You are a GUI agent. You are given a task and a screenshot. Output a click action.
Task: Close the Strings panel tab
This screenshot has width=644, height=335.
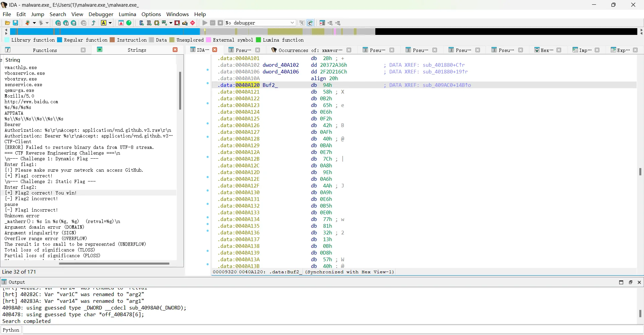pos(175,50)
